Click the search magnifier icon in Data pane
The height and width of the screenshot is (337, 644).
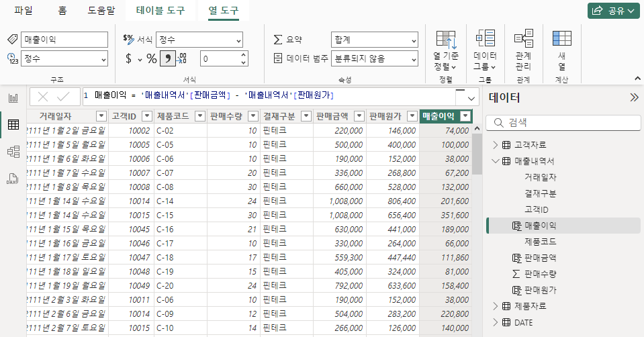(x=498, y=123)
